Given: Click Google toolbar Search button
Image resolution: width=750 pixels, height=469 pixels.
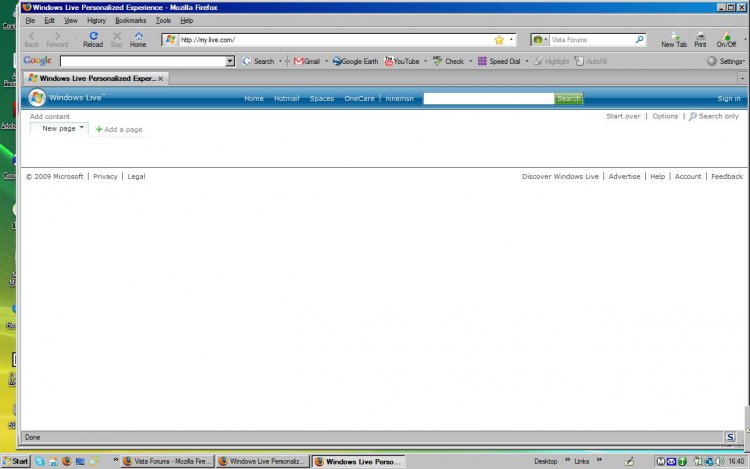Looking at the screenshot, I should 259,61.
